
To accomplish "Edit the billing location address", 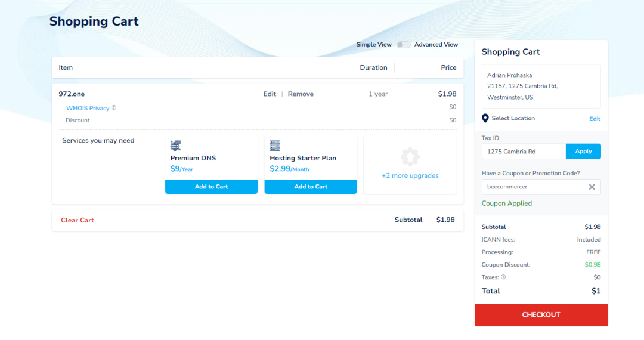I will [x=595, y=119].
